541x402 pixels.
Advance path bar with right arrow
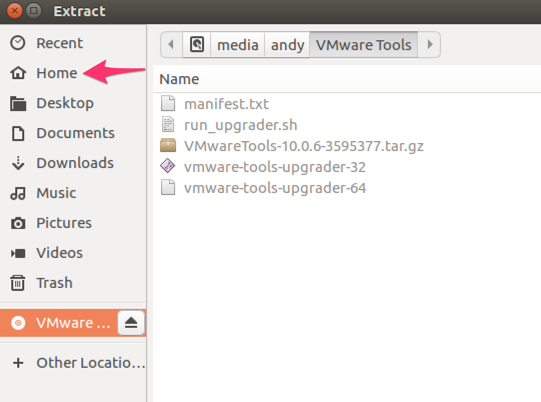point(429,45)
